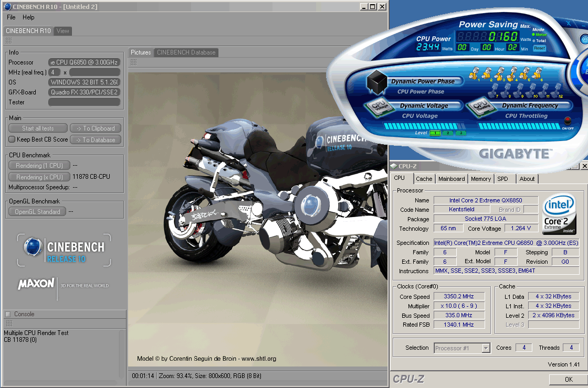Image resolution: width=588 pixels, height=388 pixels.
Task: Click the Tester name input field
Action: coord(84,102)
